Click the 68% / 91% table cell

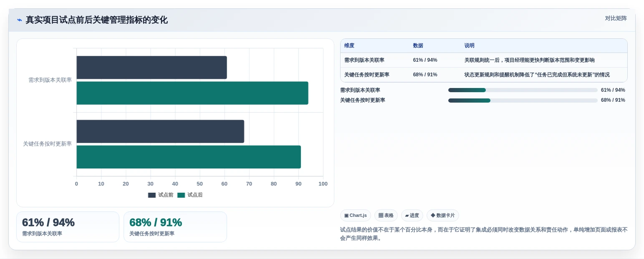tap(425, 75)
